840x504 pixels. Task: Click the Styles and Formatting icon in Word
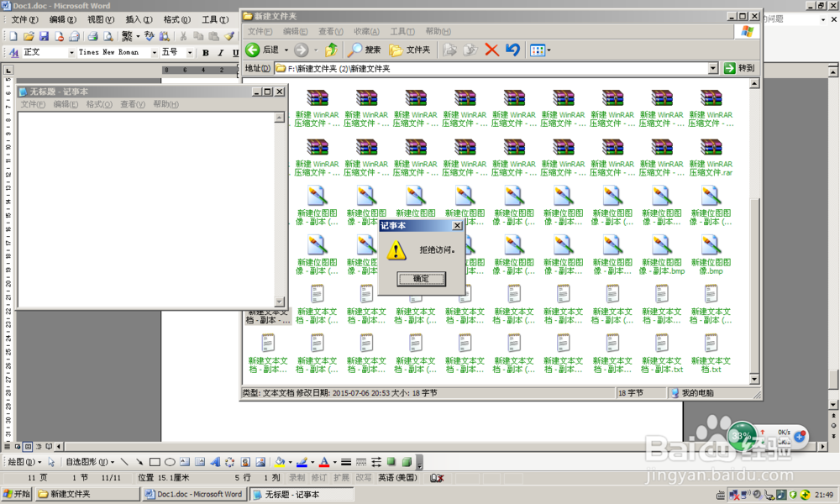click(14, 52)
